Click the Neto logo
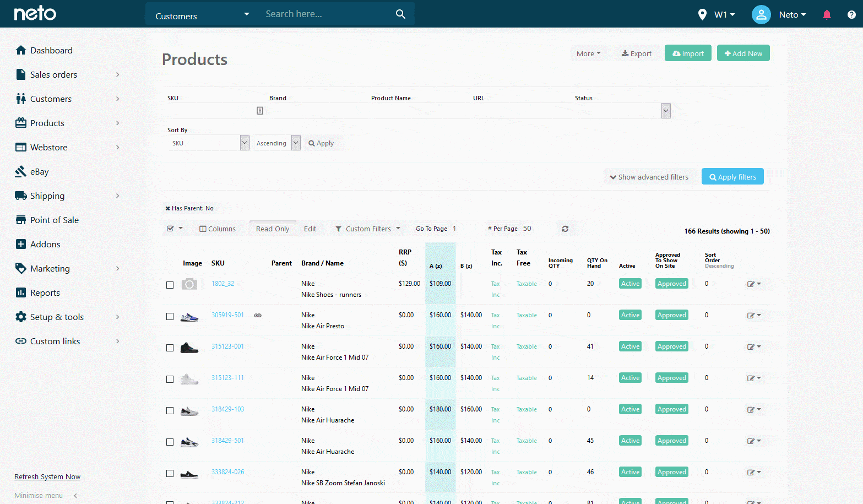Screen dimensions: 863x504 pyautogui.click(x=35, y=13)
